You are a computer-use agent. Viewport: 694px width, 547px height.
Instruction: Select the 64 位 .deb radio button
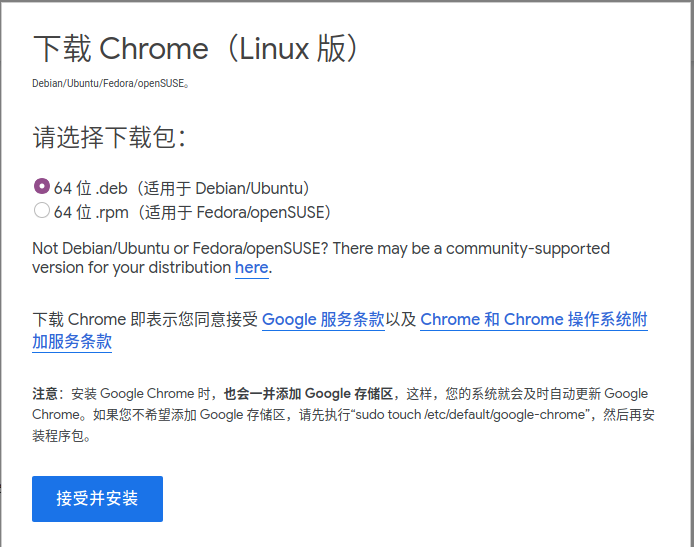(x=42, y=186)
